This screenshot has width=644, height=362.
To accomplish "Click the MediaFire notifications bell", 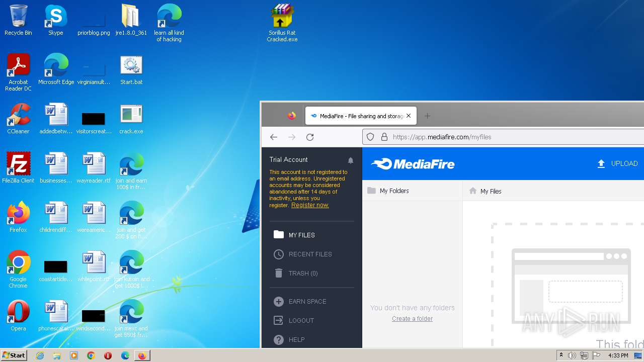I will [351, 160].
